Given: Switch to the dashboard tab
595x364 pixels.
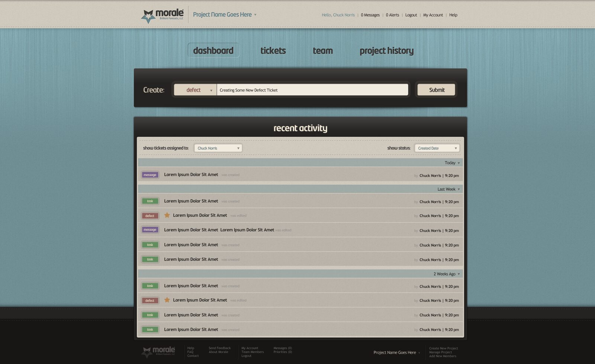Looking at the screenshot, I should (x=213, y=50).
